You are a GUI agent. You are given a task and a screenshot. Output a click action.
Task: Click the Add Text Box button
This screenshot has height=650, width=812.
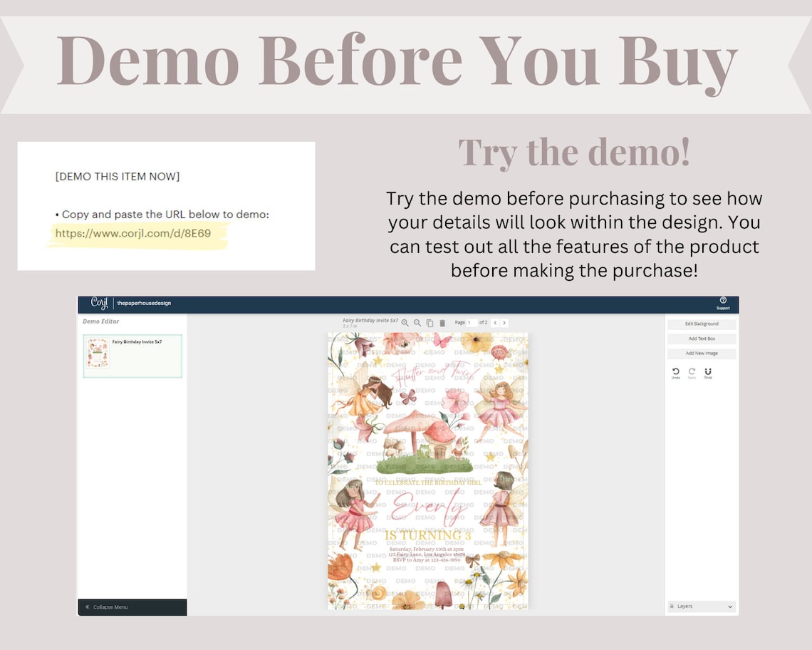702,339
